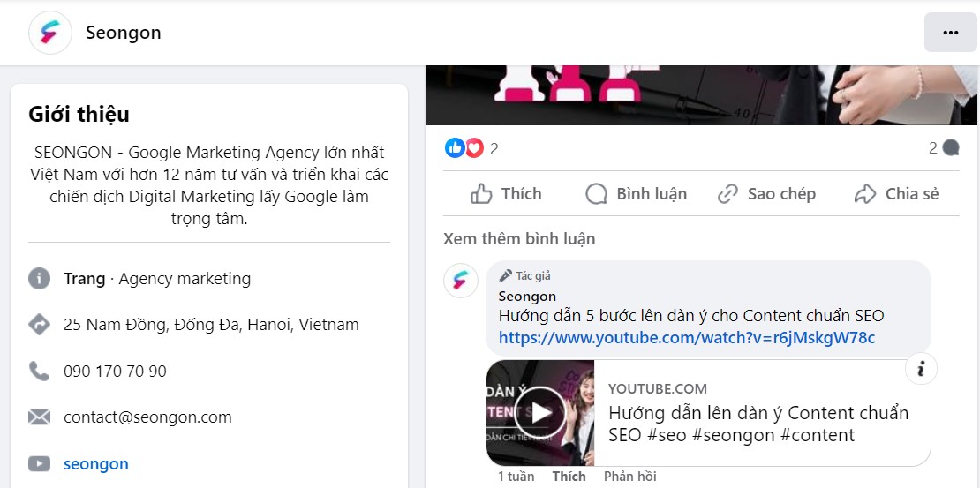Click the Seongon page name in header
980x488 pixels.
[x=123, y=33]
